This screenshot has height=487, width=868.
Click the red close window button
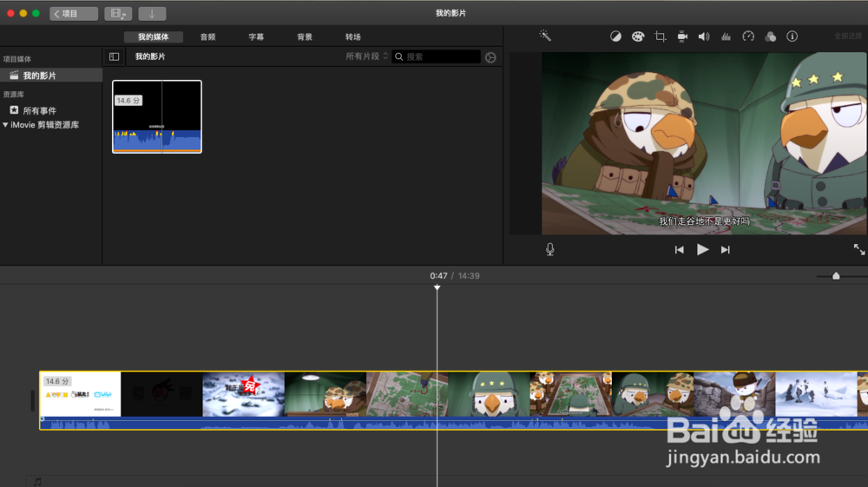pos(10,13)
